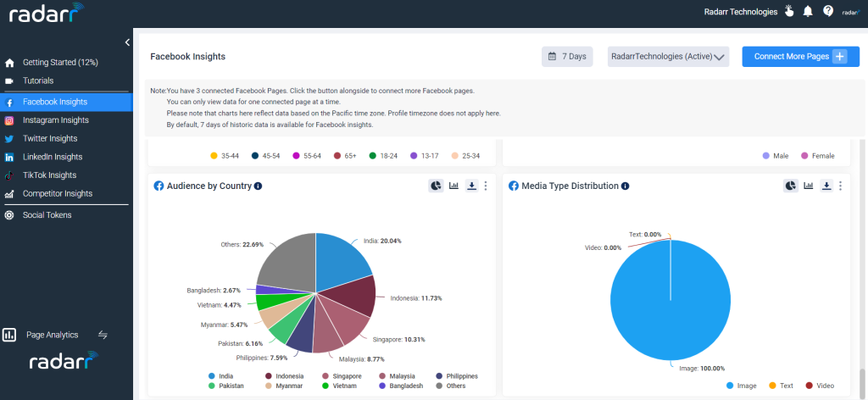Open the 7 Days date range picker

click(567, 57)
